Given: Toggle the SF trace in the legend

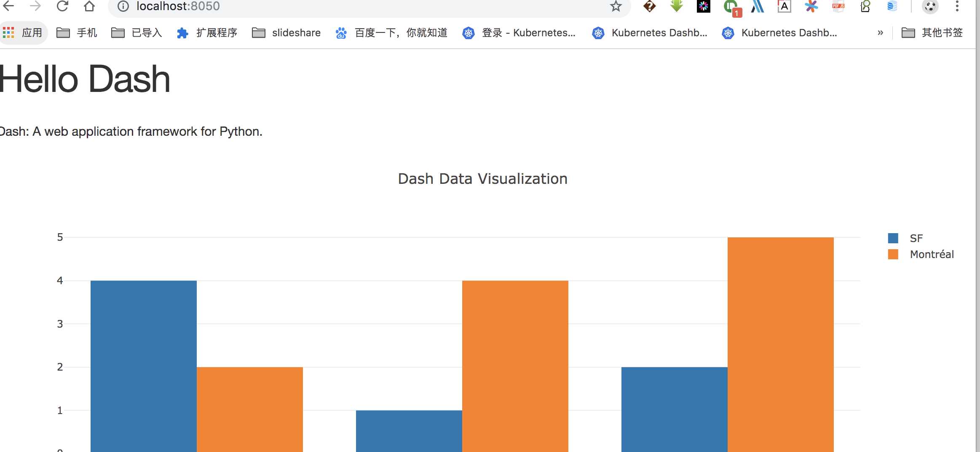Looking at the screenshot, I should pyautogui.click(x=916, y=238).
